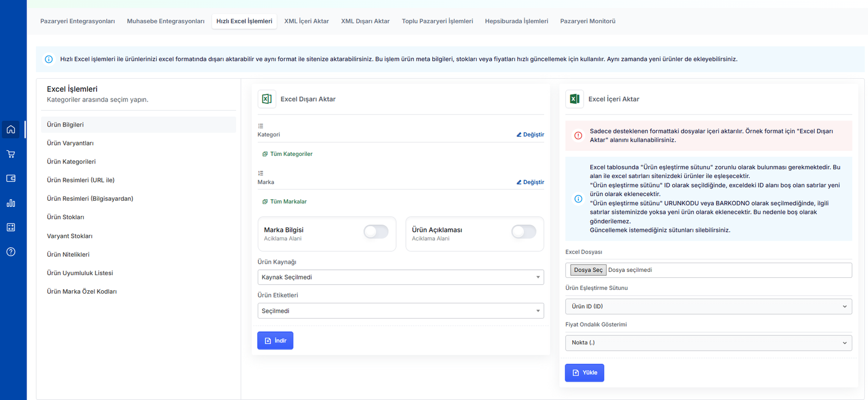Enable the Marka Bilgisi toggle
868x400 pixels.
click(x=376, y=232)
